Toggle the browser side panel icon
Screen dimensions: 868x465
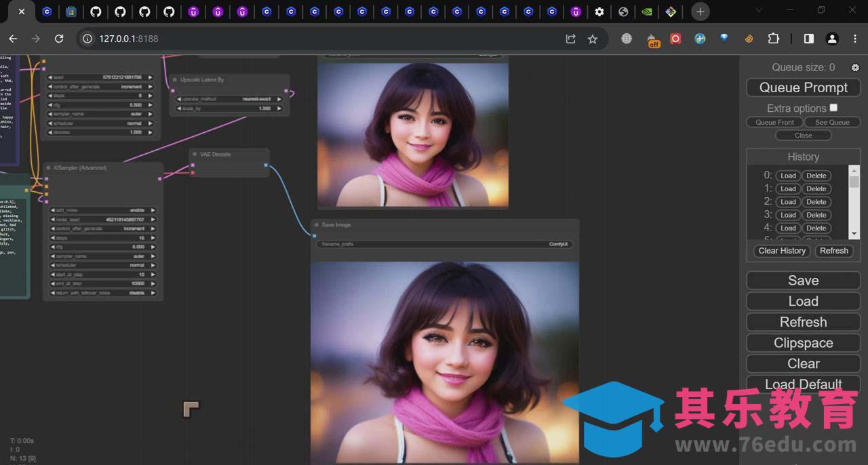coord(808,39)
